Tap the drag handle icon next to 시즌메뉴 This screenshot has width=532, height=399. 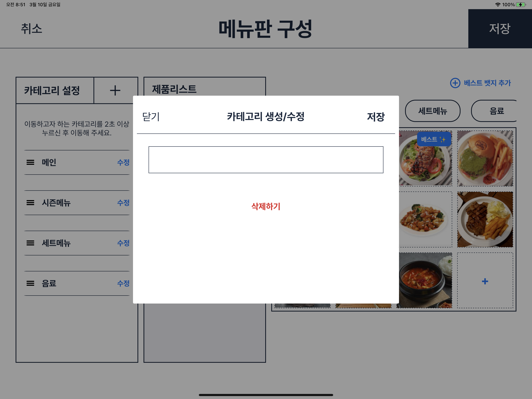[x=30, y=203]
